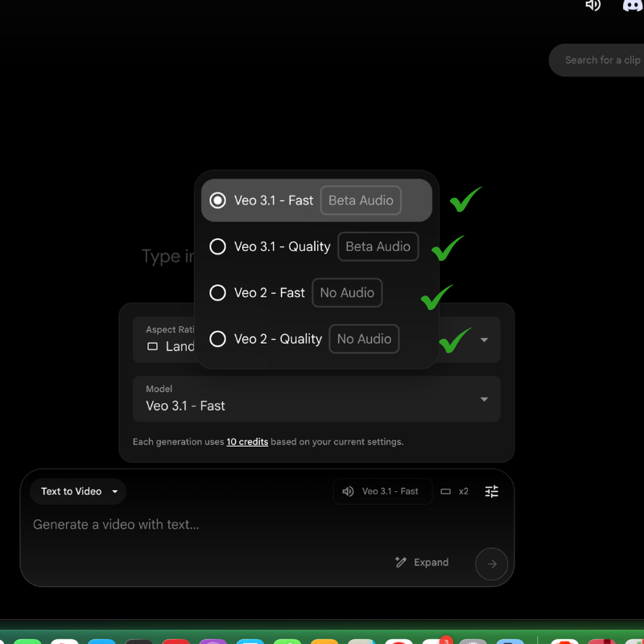Expand the Aspect Ratio dropdown arrow
The width and height of the screenshot is (644, 644).
pyautogui.click(x=484, y=340)
